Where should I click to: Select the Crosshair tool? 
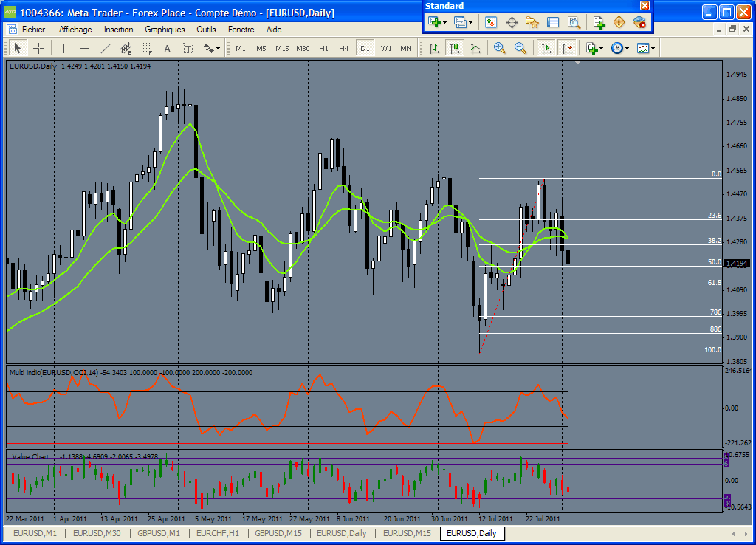39,48
